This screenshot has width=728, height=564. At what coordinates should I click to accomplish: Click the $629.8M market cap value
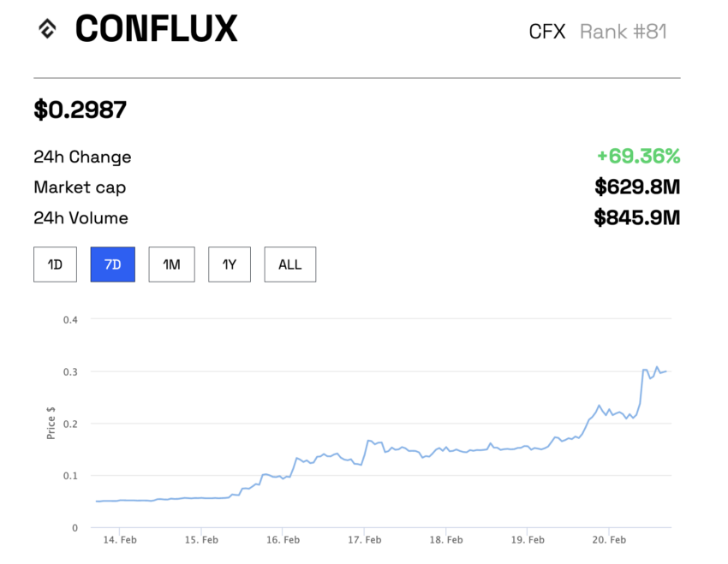637,187
